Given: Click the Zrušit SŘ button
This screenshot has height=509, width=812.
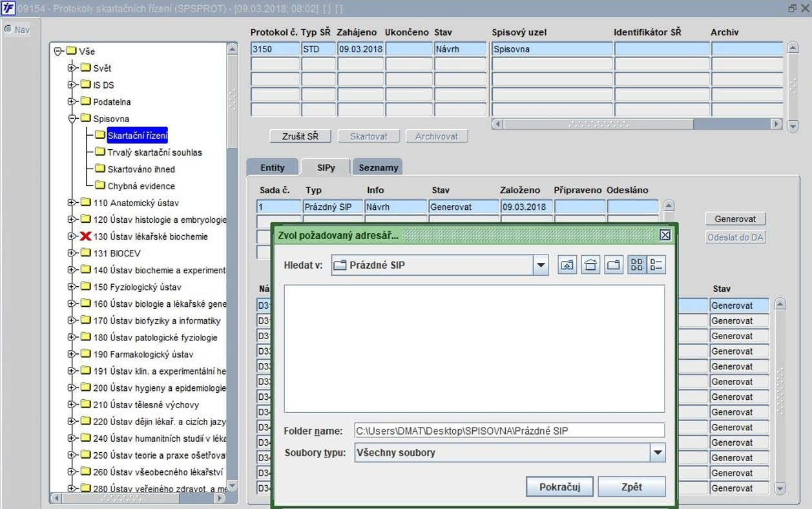Looking at the screenshot, I should click(x=300, y=136).
